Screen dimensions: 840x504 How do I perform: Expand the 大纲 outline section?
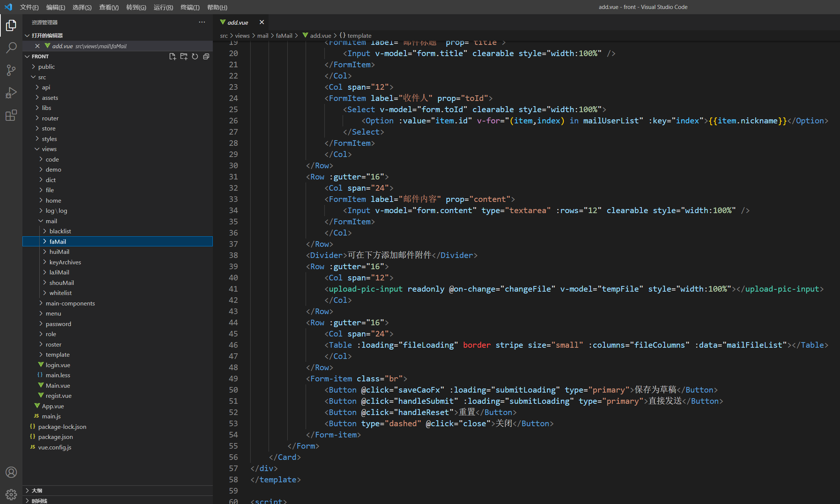[37, 490]
